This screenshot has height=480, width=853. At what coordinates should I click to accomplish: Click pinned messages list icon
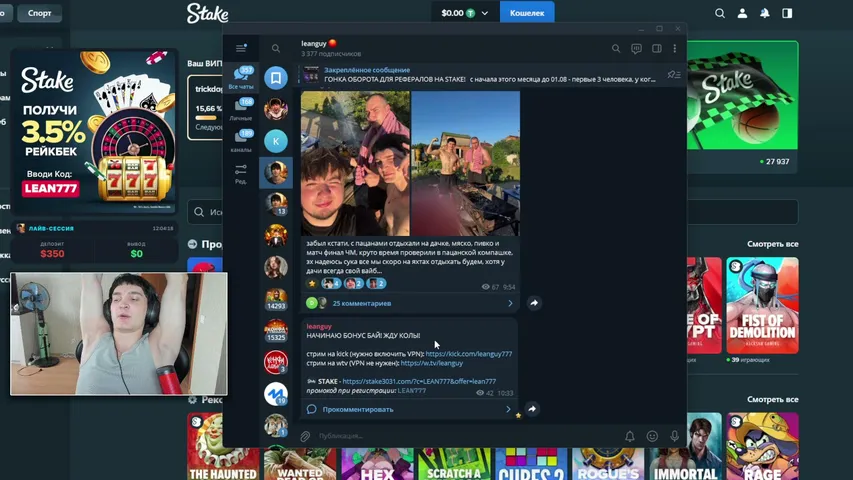pos(674,75)
